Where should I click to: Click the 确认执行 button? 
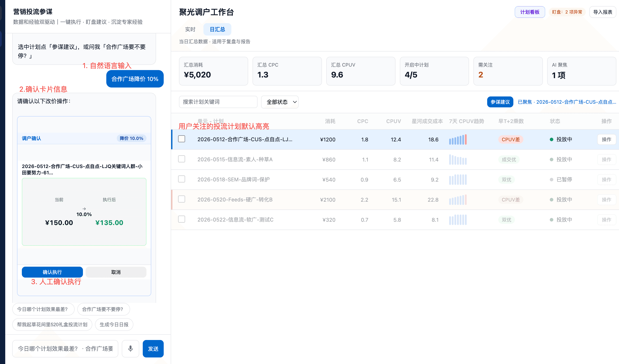52,272
